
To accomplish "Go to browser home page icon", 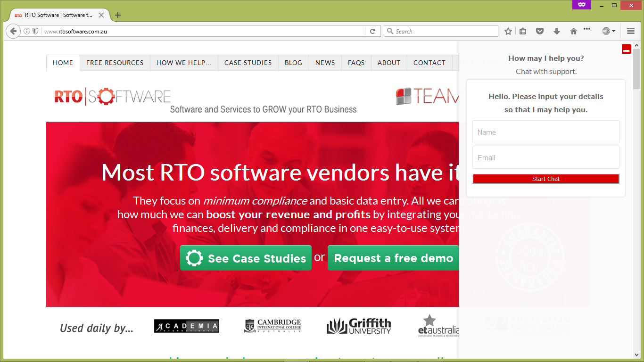I will click(x=574, y=31).
